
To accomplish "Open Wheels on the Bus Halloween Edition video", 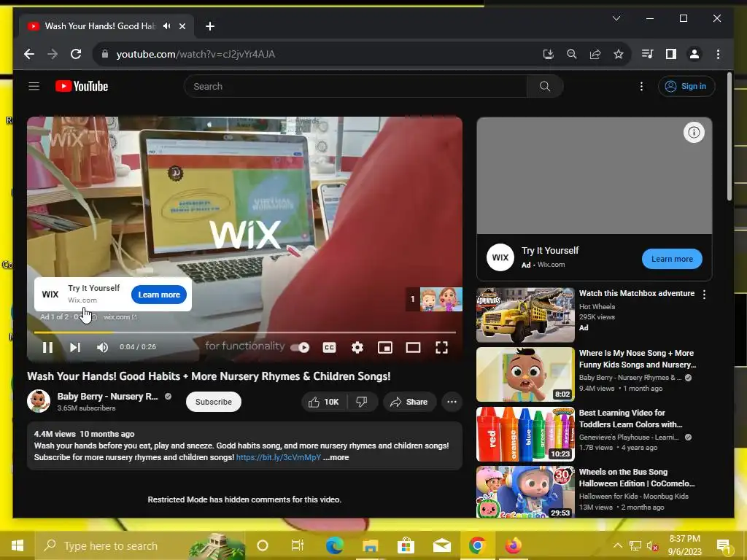I will [x=637, y=478].
